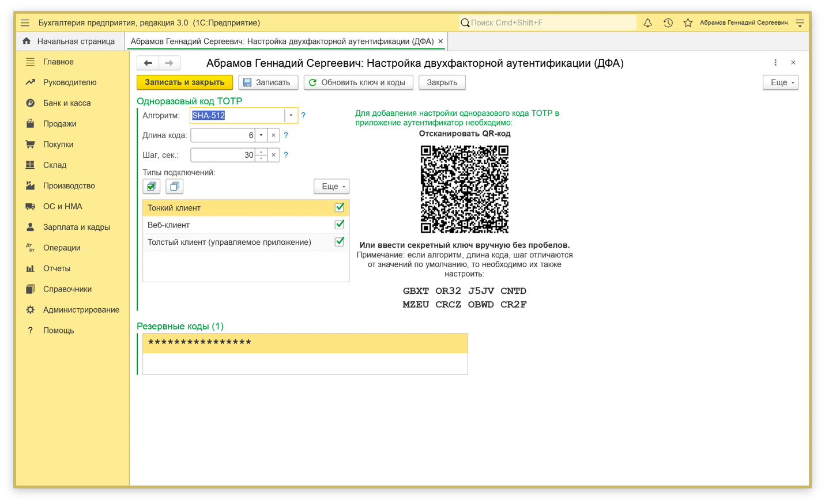Open the ОС и НМА section
This screenshot has height=504, width=825.
63,207
